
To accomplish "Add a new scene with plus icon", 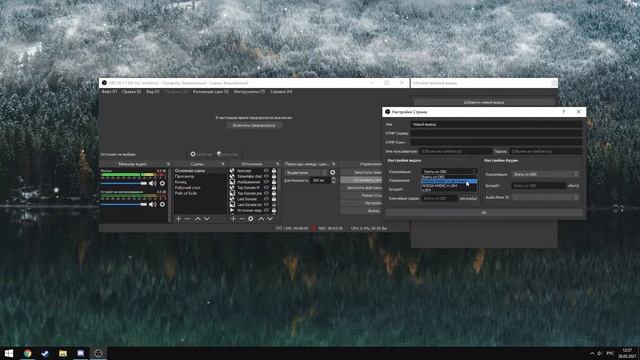I will tap(178, 219).
